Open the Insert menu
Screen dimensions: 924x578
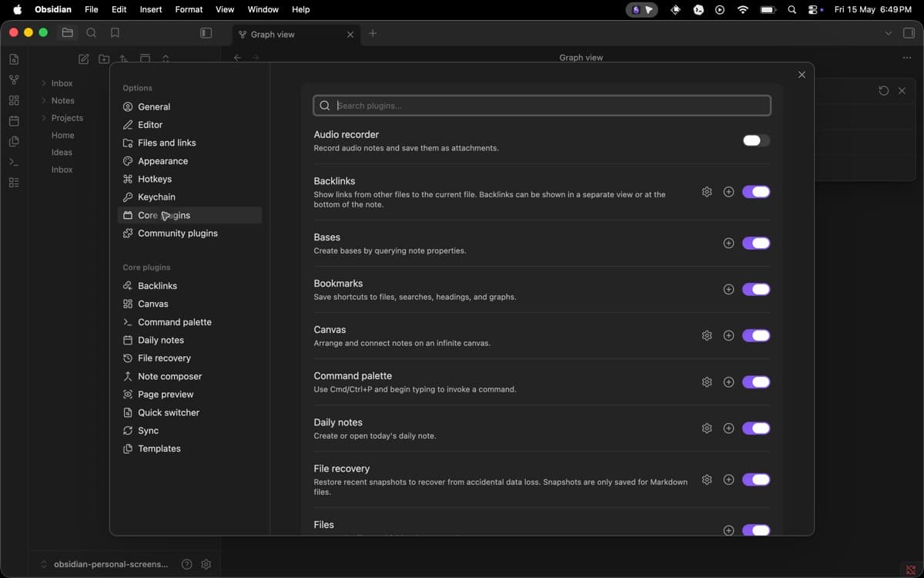point(151,9)
